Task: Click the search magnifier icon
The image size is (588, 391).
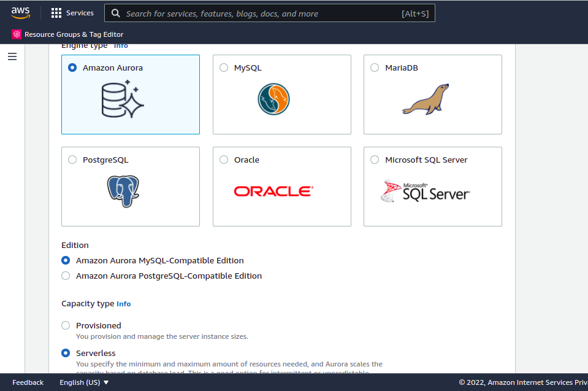Action: coord(116,14)
